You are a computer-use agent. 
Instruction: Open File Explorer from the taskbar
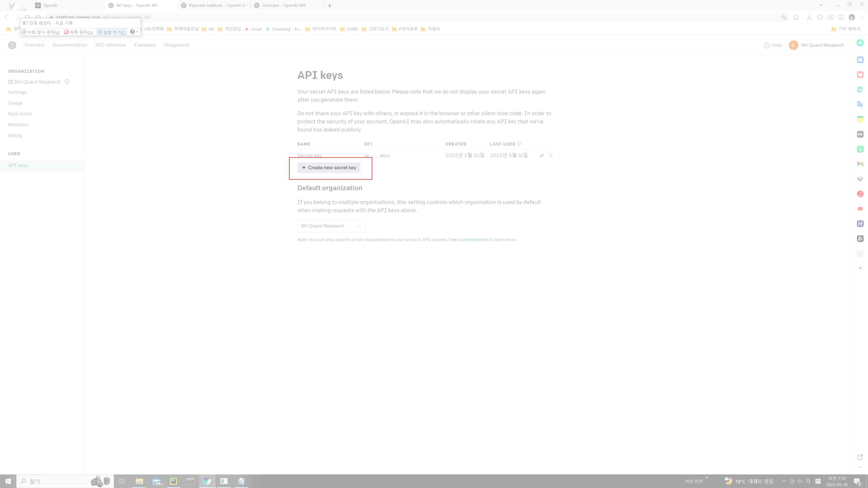(139, 481)
